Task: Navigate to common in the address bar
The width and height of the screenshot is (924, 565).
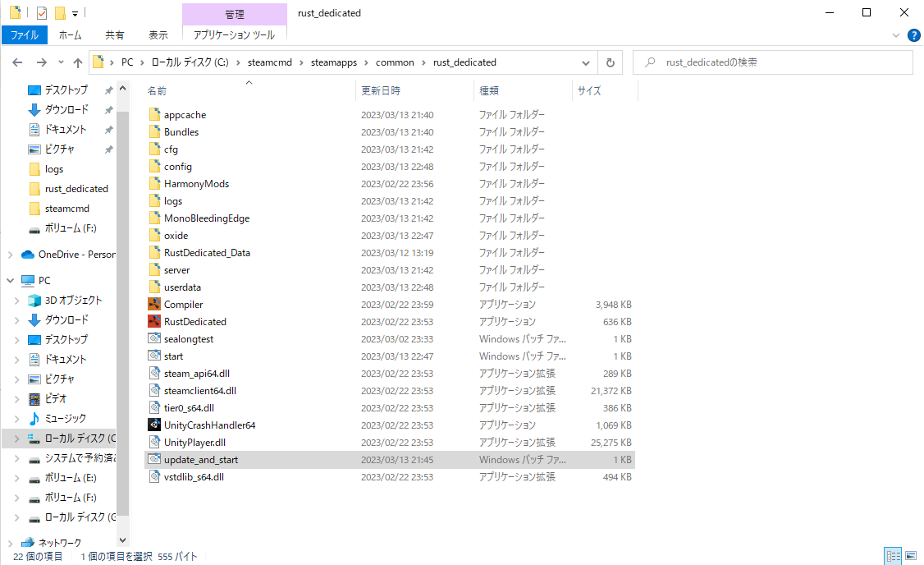Action: (395, 62)
